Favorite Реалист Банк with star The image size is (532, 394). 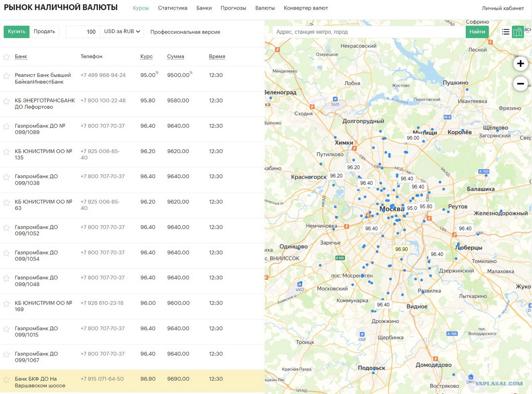tap(6, 76)
